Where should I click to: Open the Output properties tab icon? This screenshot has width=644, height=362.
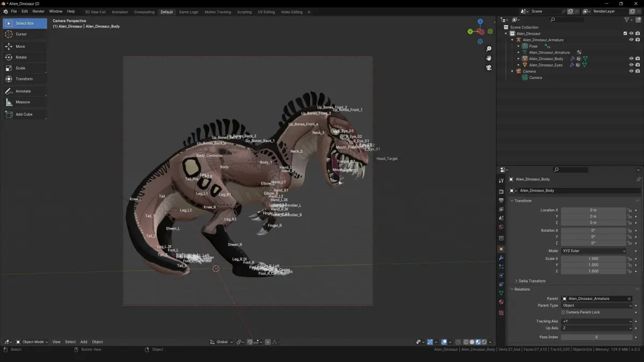[x=501, y=200]
